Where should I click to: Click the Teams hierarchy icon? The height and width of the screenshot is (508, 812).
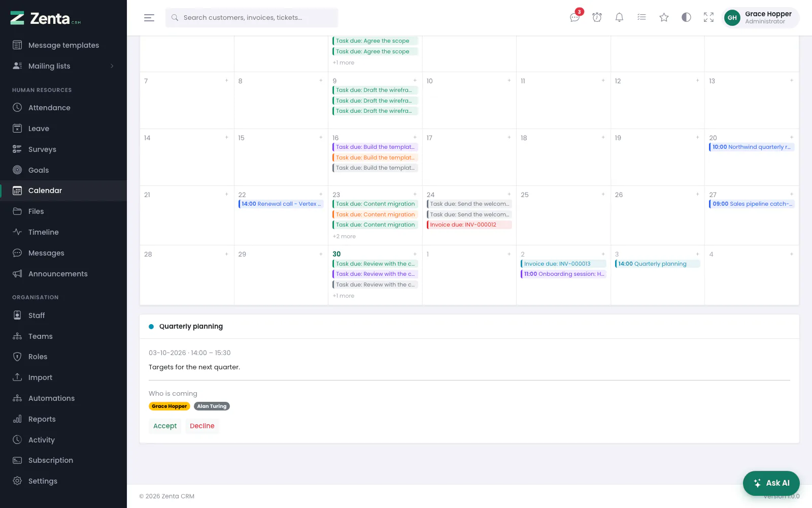coord(17,336)
